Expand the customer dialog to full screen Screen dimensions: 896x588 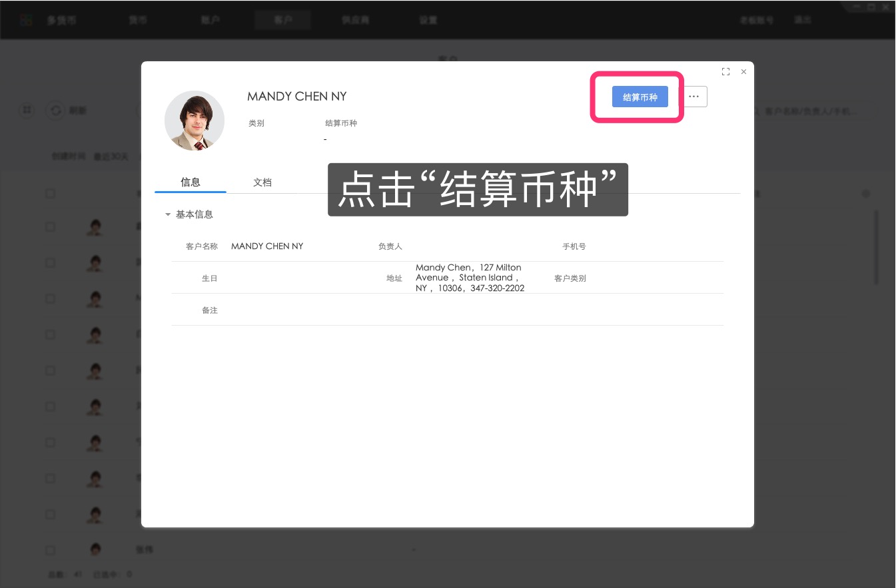tap(725, 71)
